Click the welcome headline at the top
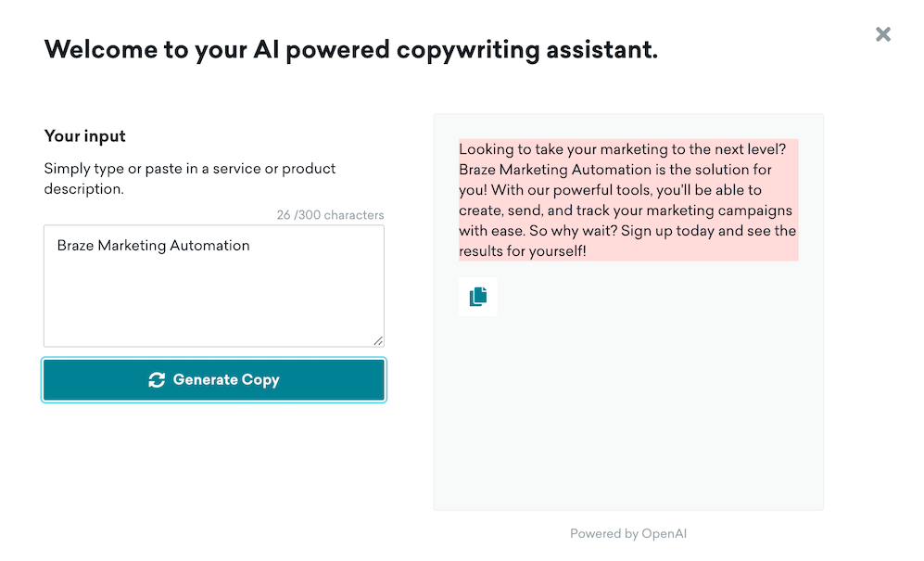This screenshot has height=561, width=924. coord(351,50)
